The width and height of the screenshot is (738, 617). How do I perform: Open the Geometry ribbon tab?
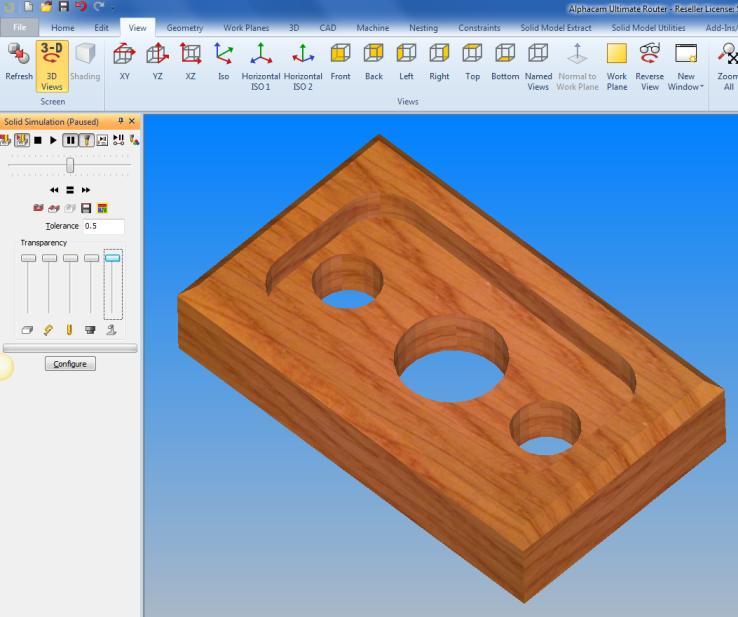184,28
